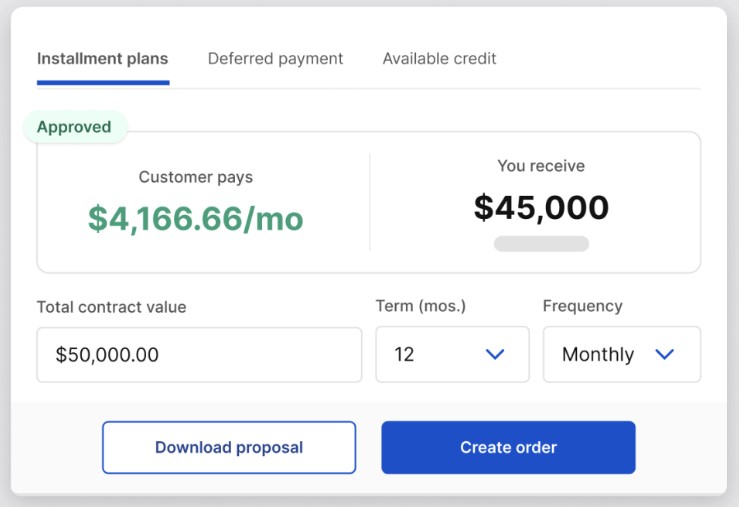Screen dimensions: 739x507
Task: Click the Customer pays label
Action: point(196,177)
